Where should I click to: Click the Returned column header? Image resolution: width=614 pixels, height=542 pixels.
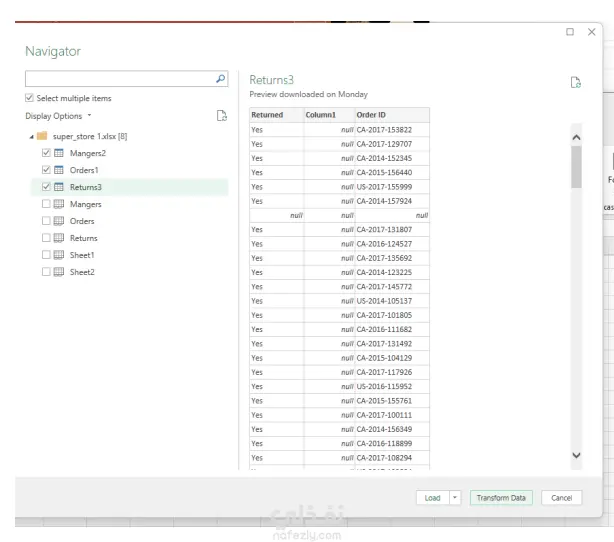tap(276, 115)
